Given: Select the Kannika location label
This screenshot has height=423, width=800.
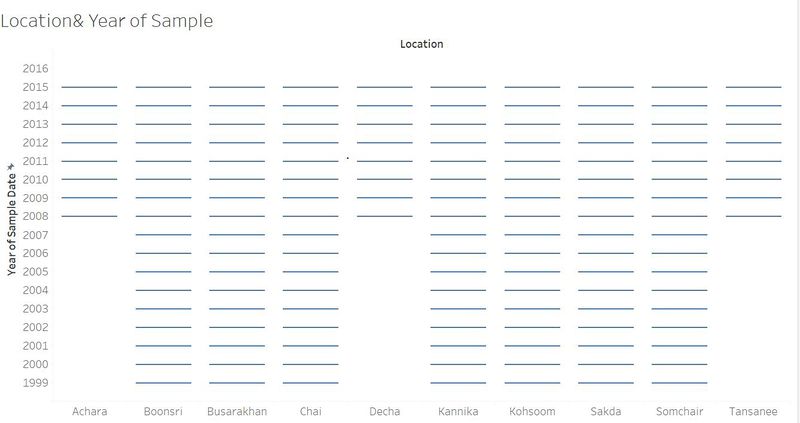Looking at the screenshot, I should tap(458, 411).
